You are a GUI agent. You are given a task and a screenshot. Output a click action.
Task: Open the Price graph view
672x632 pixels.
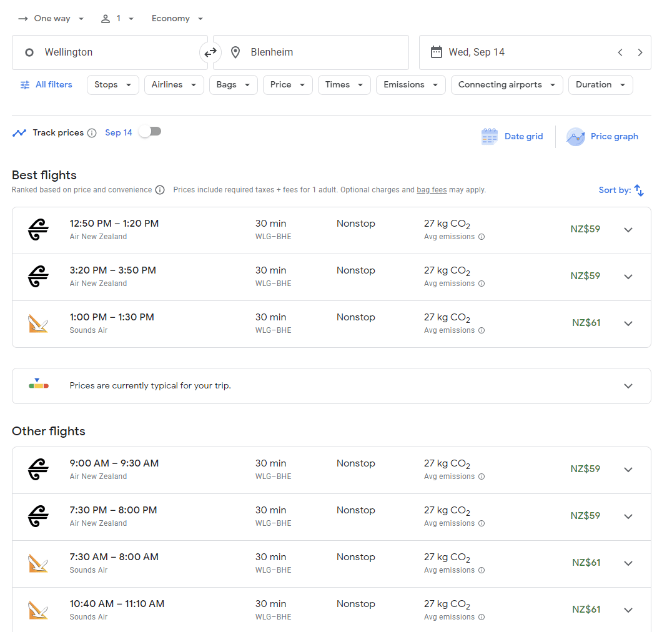click(601, 136)
